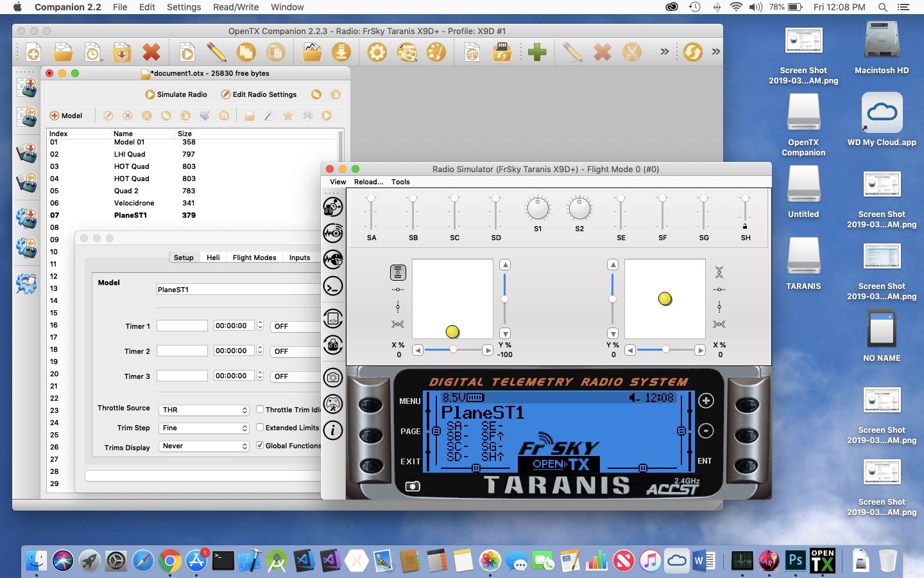Open Trims Display Never dropdown

click(x=204, y=446)
